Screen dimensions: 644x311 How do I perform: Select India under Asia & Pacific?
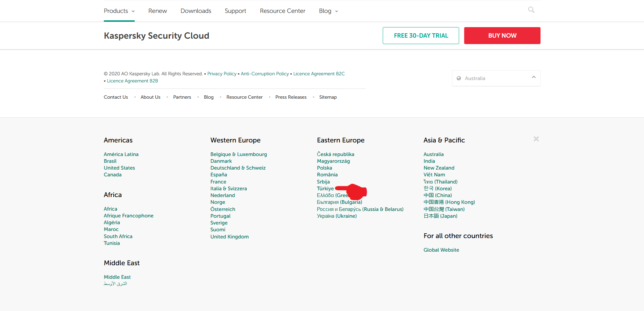(x=429, y=161)
